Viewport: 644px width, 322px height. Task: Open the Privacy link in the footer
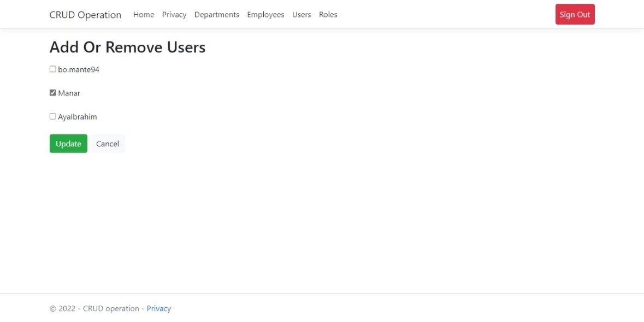pos(159,308)
